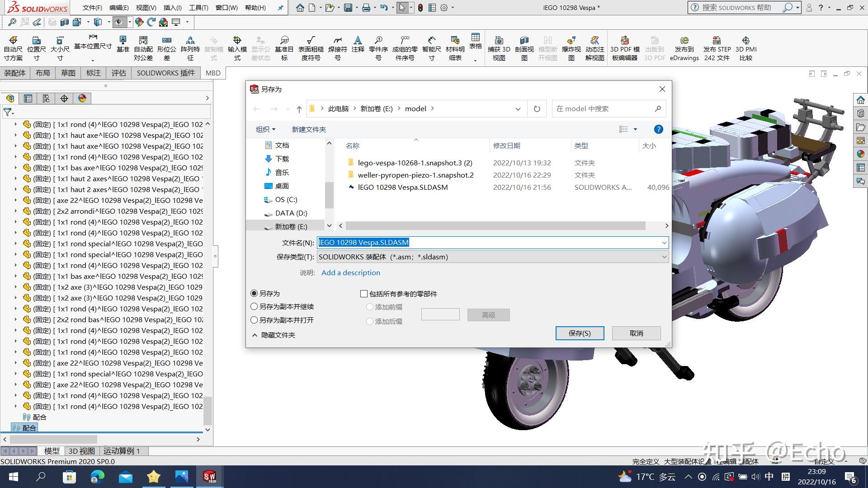Click the Capture 3D View (捕获3D视图) icon

point(499,48)
